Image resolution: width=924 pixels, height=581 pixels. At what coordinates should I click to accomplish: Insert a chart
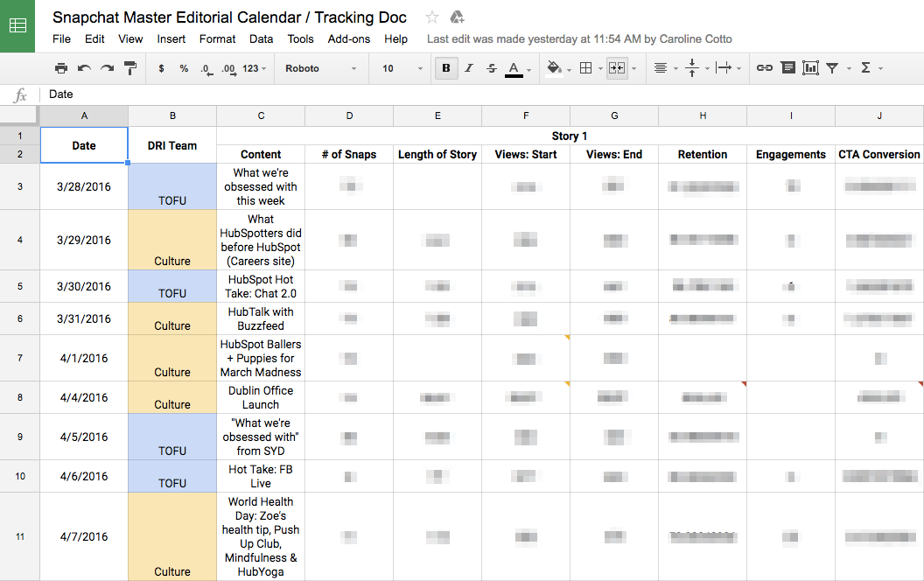pyautogui.click(x=811, y=68)
